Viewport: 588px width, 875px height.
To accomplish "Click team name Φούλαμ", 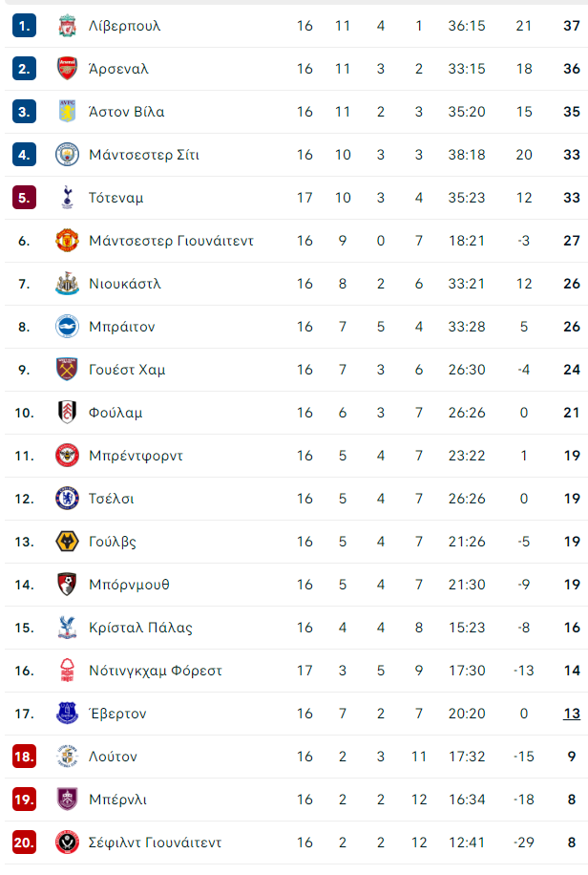I will (115, 413).
